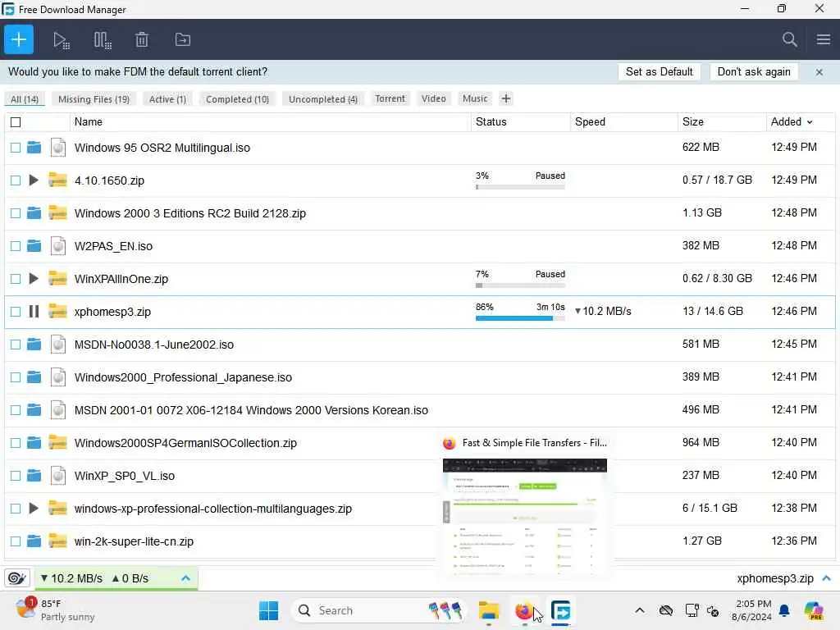Filter by Music tag
Screen dimensions: 840x630
[x=475, y=98]
